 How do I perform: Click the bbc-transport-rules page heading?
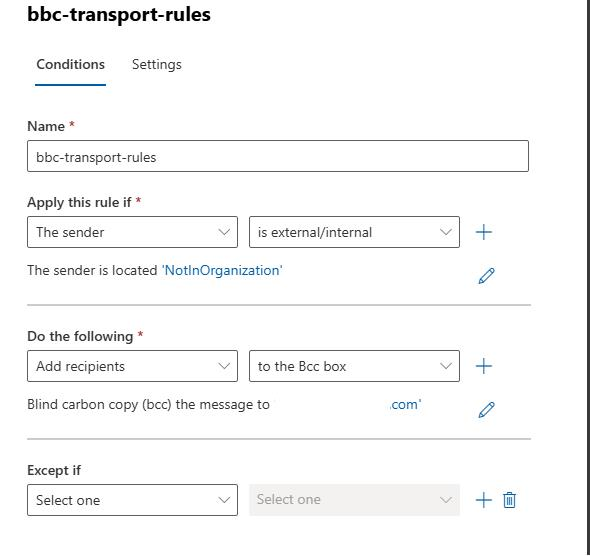pos(119,14)
